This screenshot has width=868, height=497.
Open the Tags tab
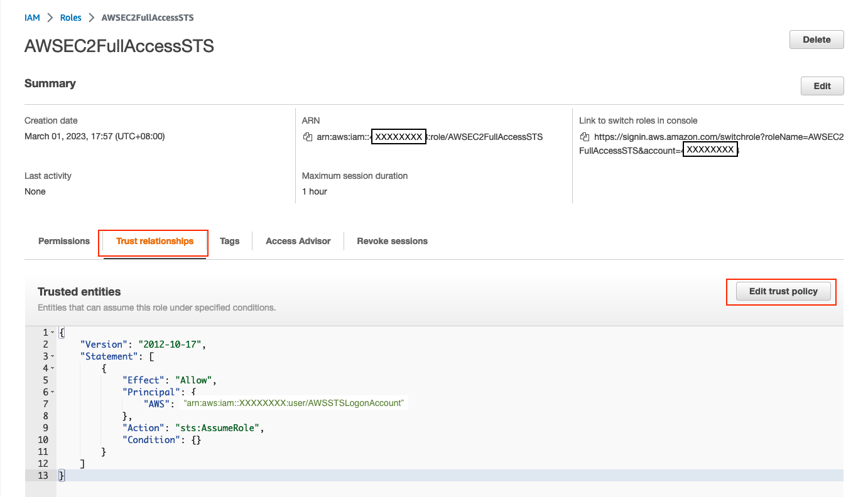pos(229,241)
